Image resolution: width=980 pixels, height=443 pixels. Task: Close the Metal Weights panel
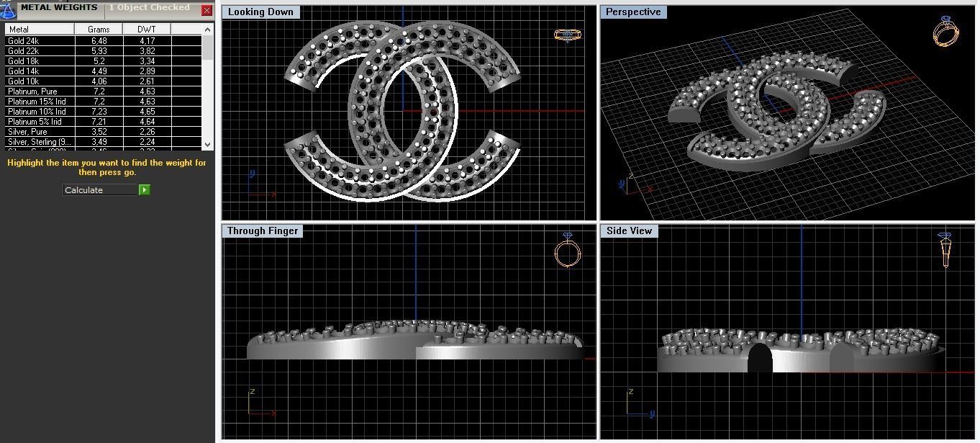(x=207, y=11)
